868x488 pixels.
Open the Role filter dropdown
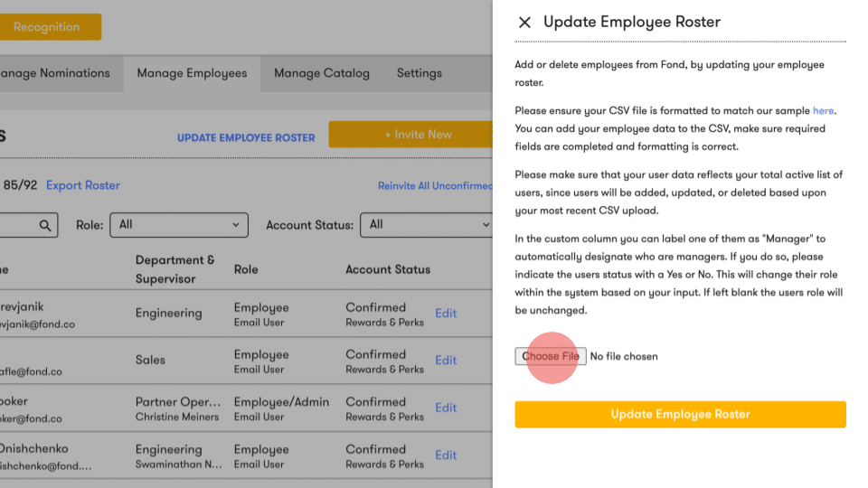179,225
